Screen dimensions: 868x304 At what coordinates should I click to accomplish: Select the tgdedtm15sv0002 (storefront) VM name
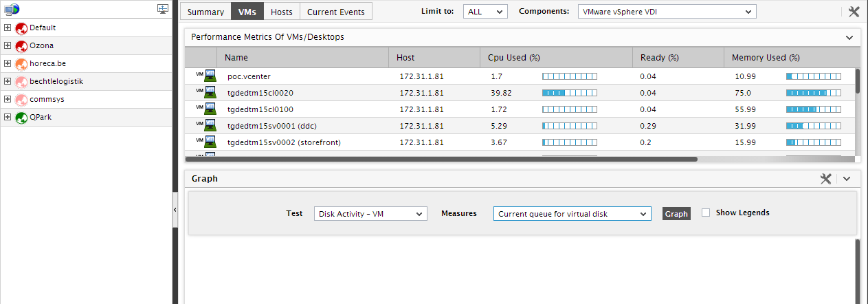(284, 142)
